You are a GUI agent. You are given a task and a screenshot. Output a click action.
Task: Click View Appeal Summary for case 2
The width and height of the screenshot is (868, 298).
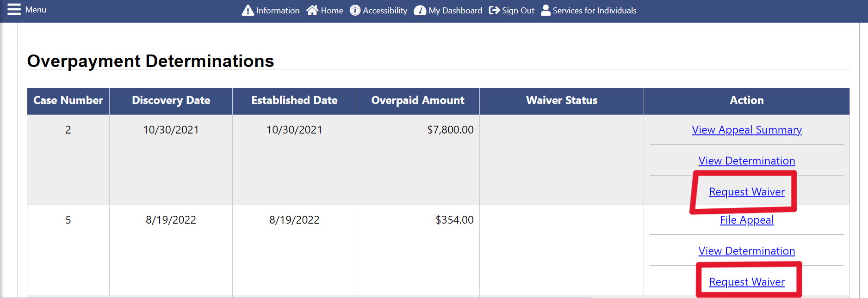tap(746, 130)
